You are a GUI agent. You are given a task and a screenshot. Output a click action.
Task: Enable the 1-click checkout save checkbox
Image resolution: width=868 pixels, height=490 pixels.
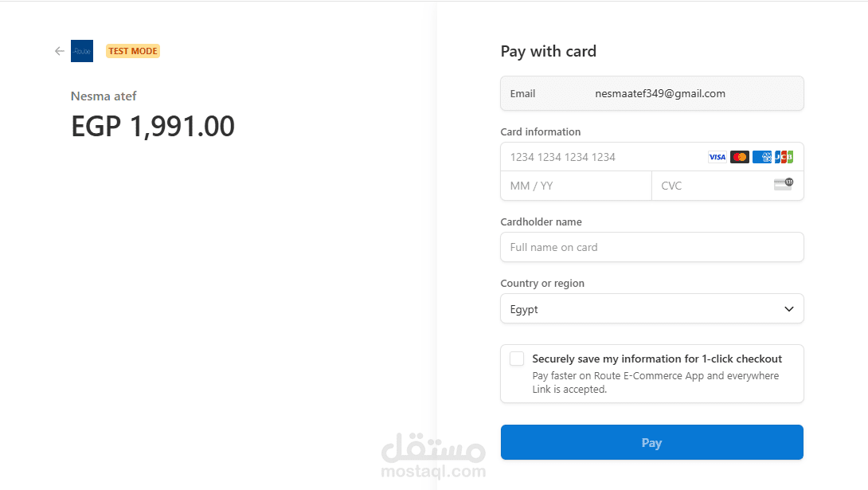517,359
